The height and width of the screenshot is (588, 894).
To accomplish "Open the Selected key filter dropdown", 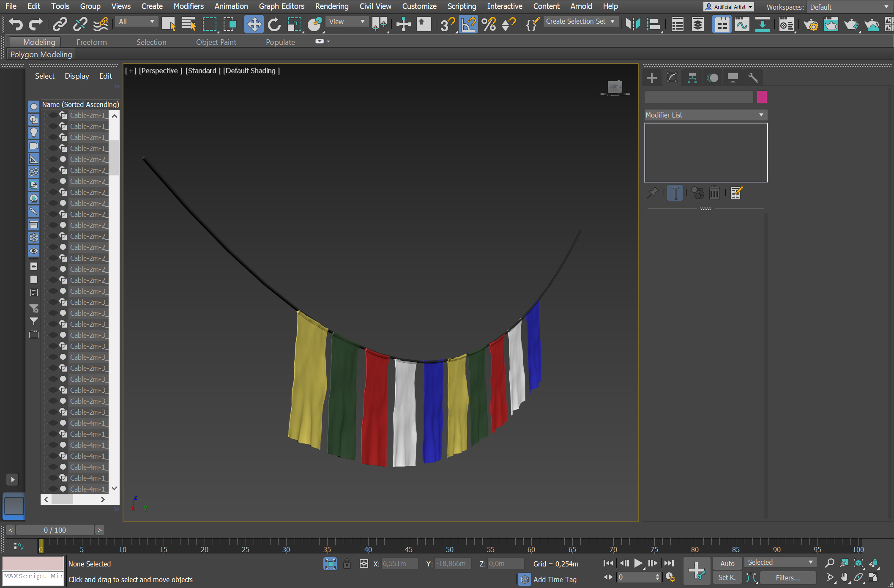I will (780, 562).
